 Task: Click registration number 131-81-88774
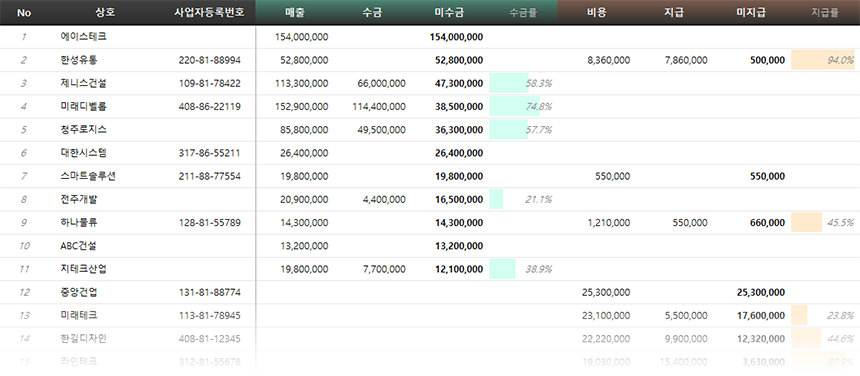(210, 292)
